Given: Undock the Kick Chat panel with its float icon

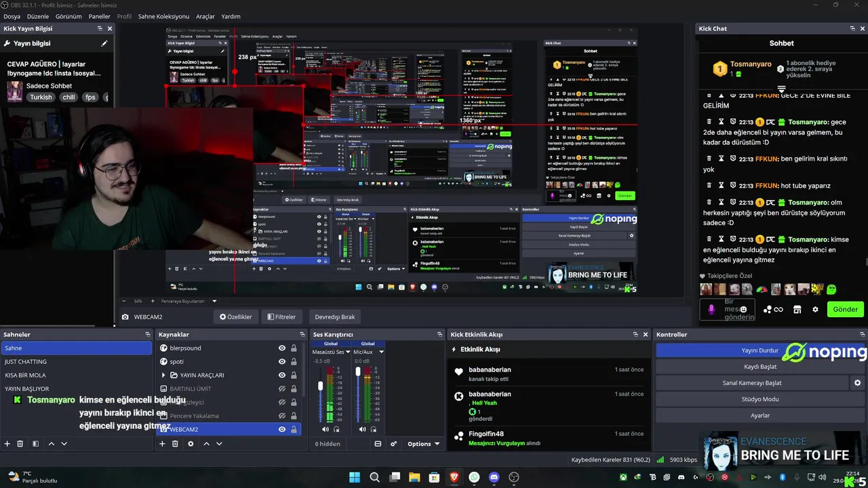Looking at the screenshot, I should pos(852,28).
